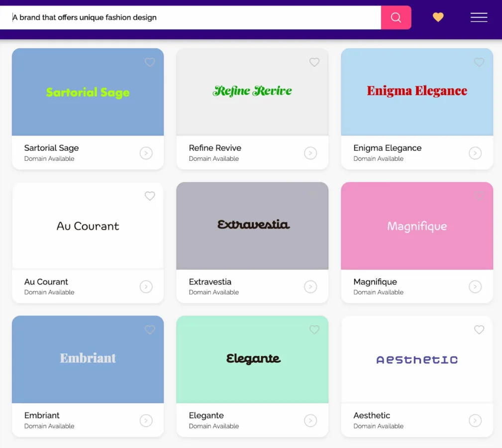The height and width of the screenshot is (448, 502).
Task: Open Enigma Elegance details arrow
Action: coord(475,153)
